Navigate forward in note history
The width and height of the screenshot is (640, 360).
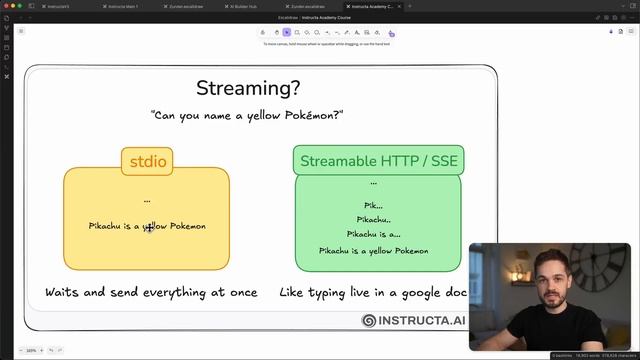coord(30,18)
